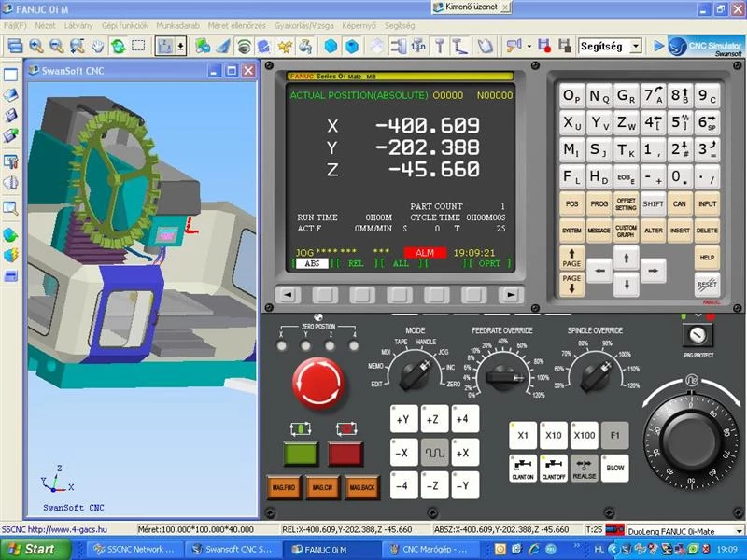This screenshot has width=747, height=560.
Task: Click the rapid traverse wave button
Action: [434, 453]
